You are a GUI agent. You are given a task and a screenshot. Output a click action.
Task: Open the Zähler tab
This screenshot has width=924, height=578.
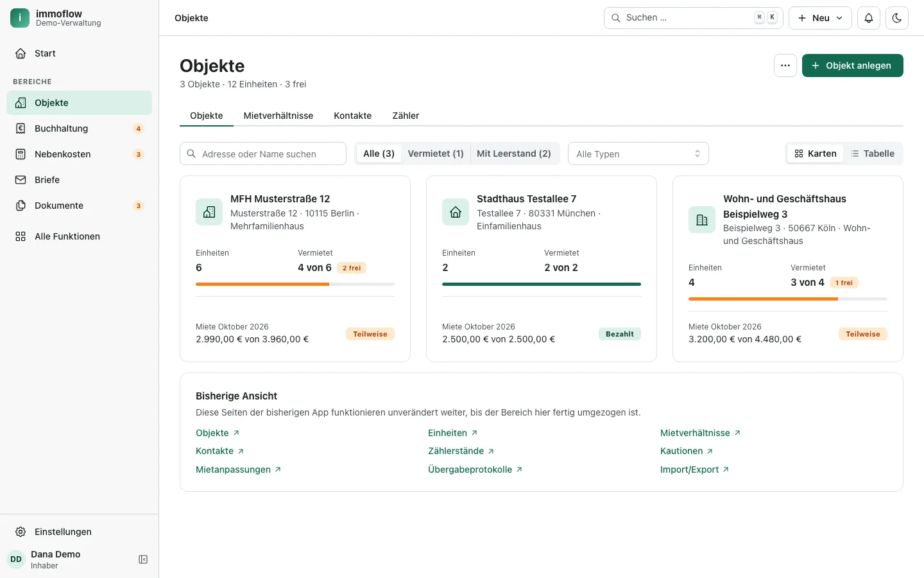[x=406, y=116]
